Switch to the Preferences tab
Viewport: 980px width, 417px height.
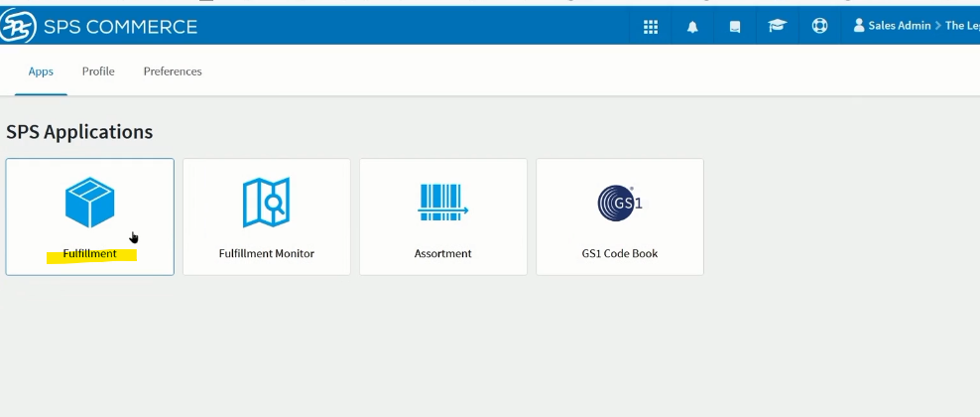click(x=173, y=71)
